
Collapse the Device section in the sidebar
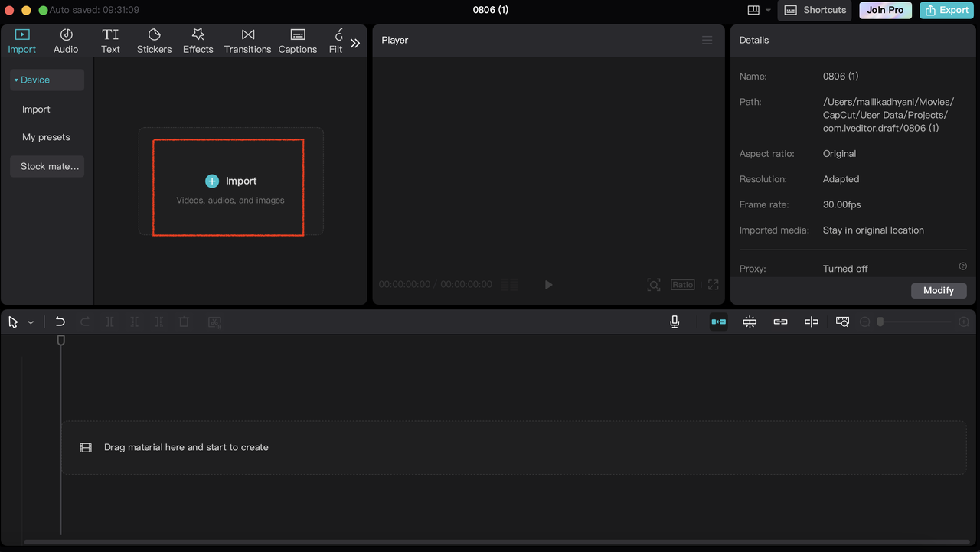[16, 80]
